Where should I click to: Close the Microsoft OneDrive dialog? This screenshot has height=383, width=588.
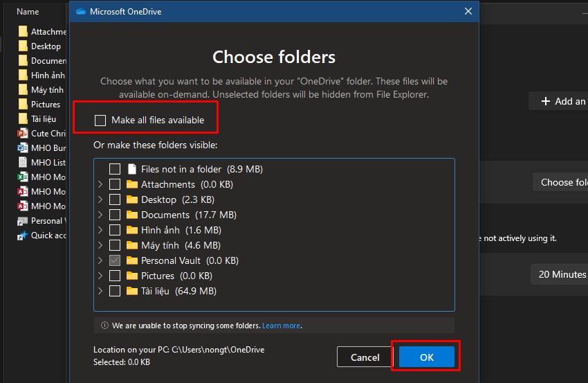[468, 11]
